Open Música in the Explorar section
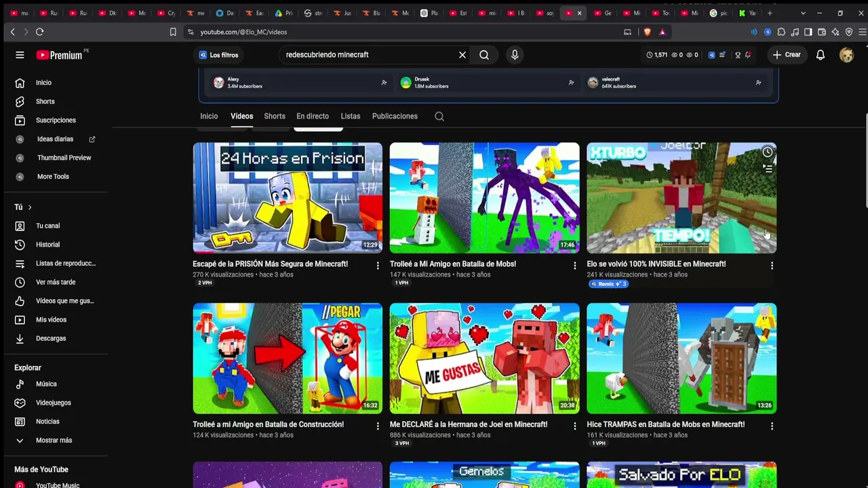The height and width of the screenshot is (488, 868). (55, 384)
